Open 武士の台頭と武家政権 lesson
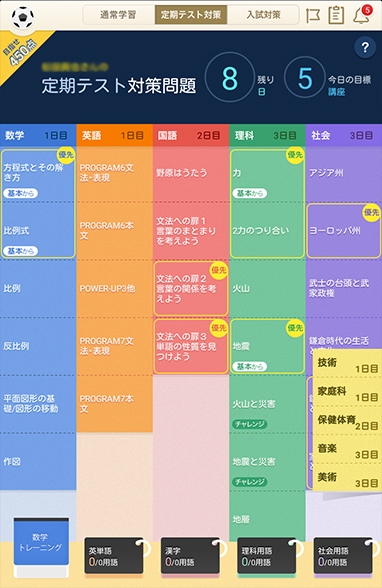The image size is (382, 588). click(x=344, y=288)
